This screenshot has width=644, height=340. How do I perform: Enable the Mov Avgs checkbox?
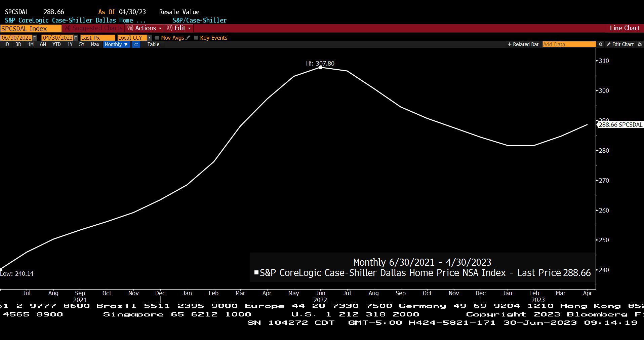(x=157, y=38)
